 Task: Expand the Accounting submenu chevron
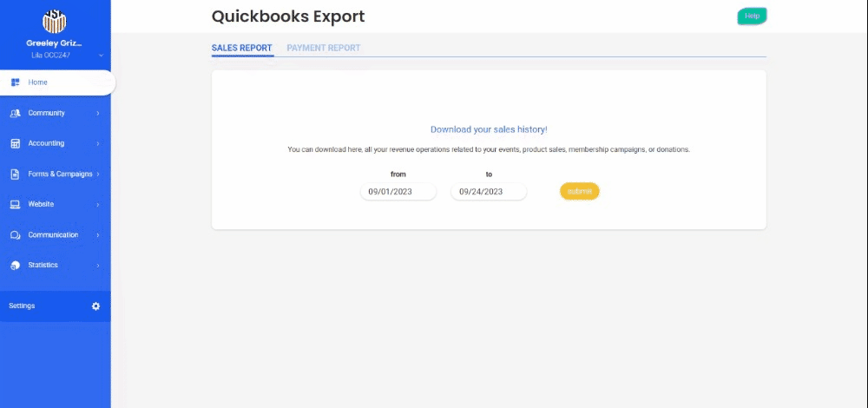tap(97, 143)
